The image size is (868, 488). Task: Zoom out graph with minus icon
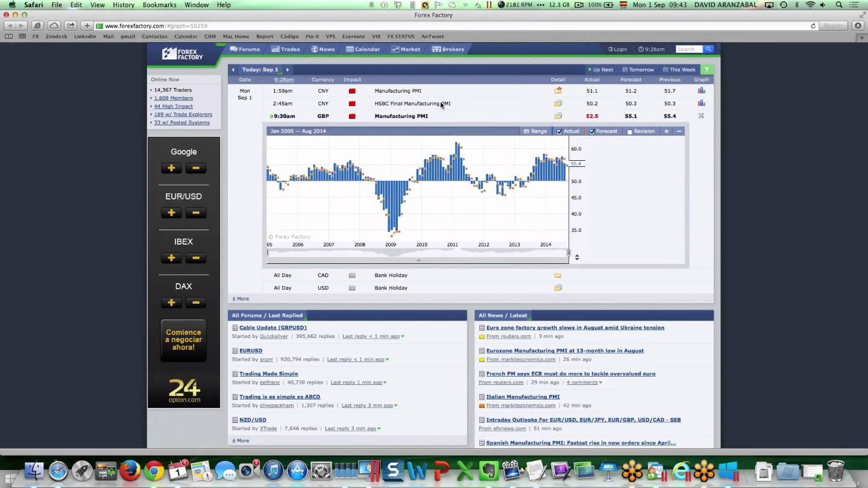point(679,131)
